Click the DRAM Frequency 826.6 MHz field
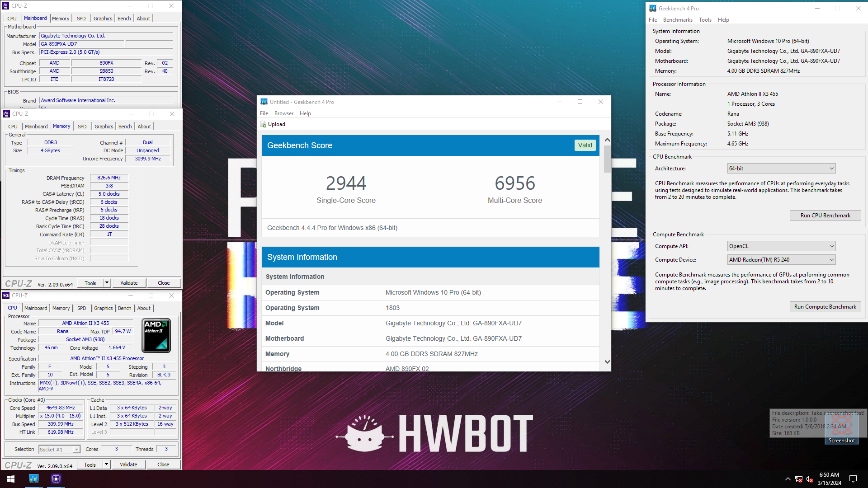The height and width of the screenshot is (488, 868). 109,178
